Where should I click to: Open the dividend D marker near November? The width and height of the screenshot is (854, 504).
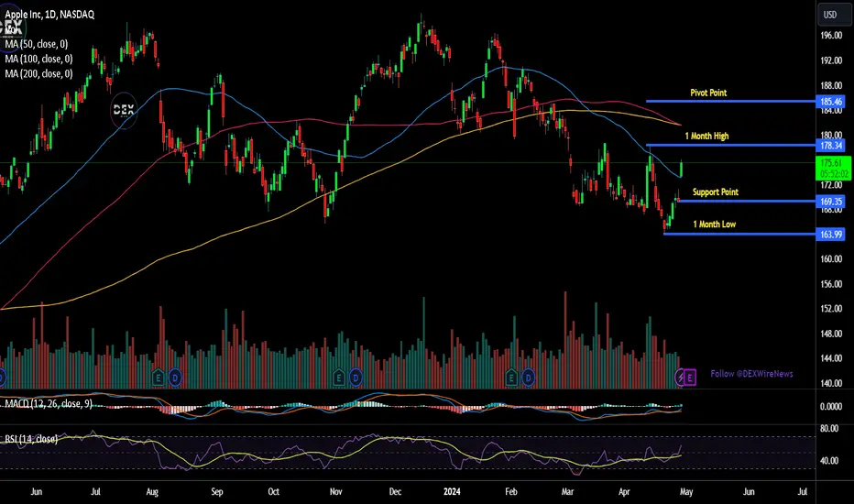[356, 377]
